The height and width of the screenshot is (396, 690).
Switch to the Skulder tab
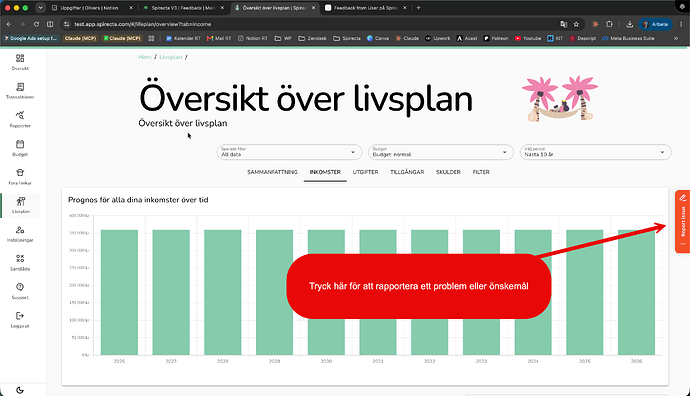coord(448,172)
